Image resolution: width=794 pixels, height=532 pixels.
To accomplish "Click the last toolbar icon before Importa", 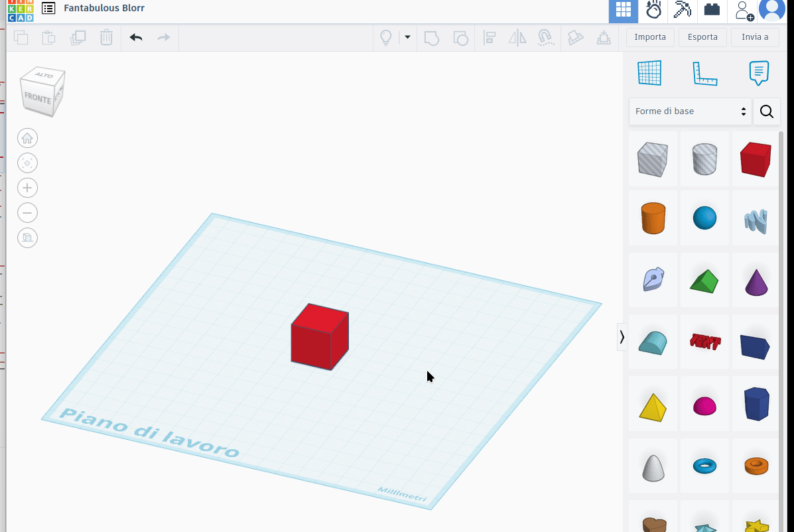I will pos(604,38).
